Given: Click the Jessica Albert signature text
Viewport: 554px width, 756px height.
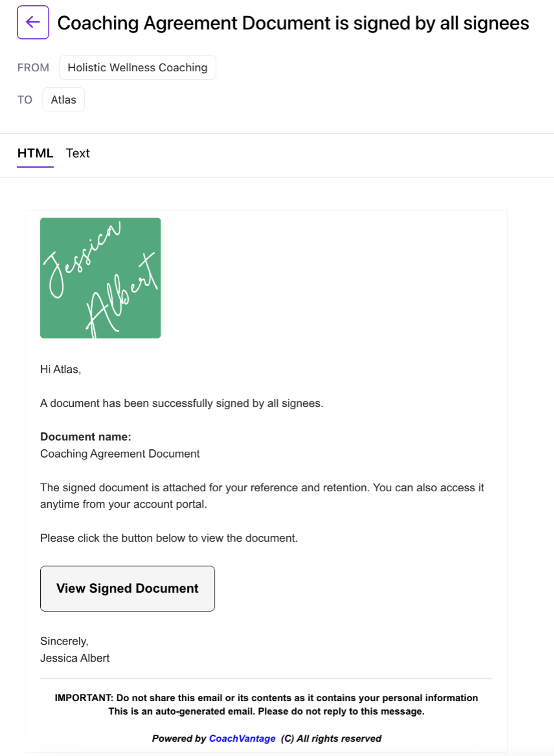Looking at the screenshot, I should click(75, 658).
